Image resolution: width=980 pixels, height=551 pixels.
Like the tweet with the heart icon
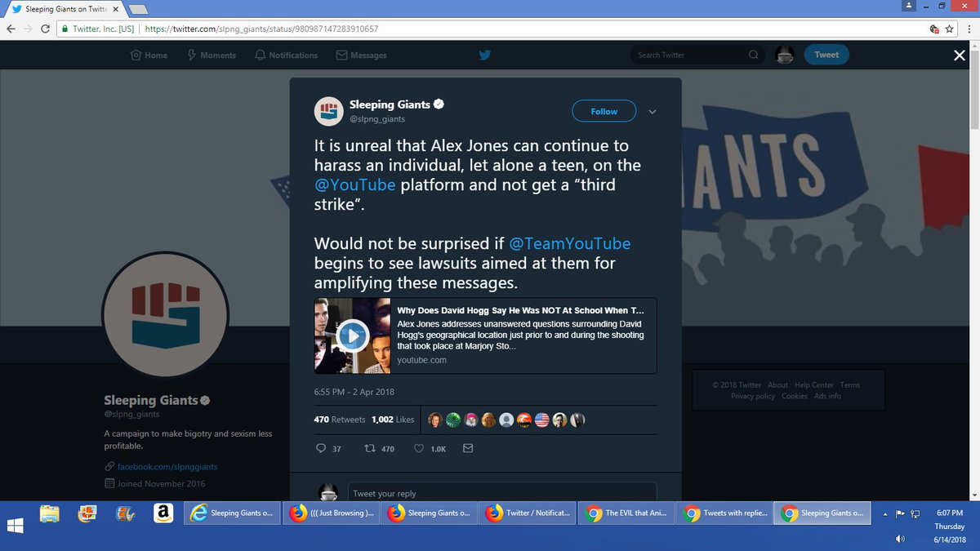coord(419,448)
